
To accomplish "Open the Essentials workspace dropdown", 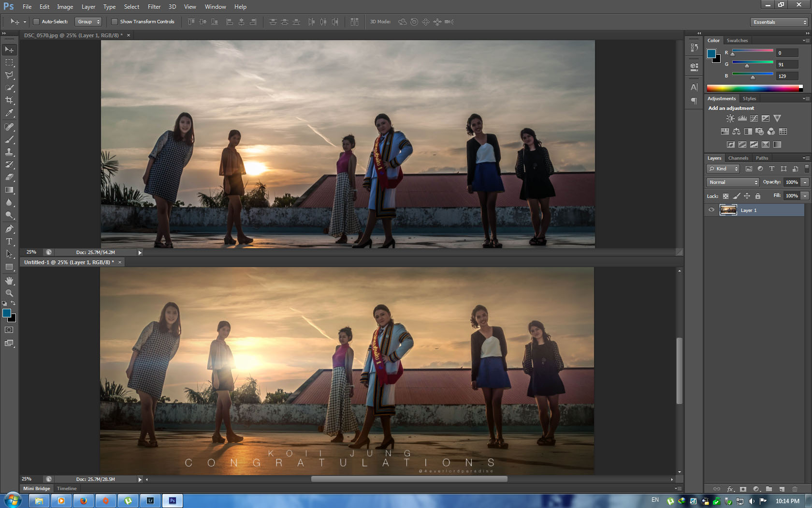I will pyautogui.click(x=780, y=22).
